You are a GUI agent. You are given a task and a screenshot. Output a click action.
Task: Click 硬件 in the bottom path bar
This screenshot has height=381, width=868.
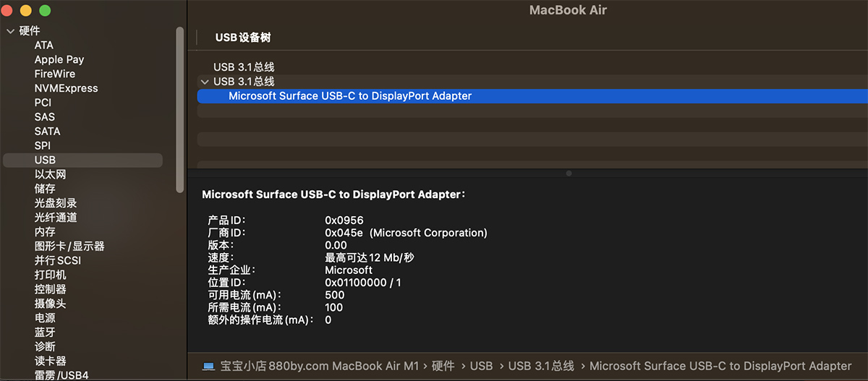coord(443,366)
